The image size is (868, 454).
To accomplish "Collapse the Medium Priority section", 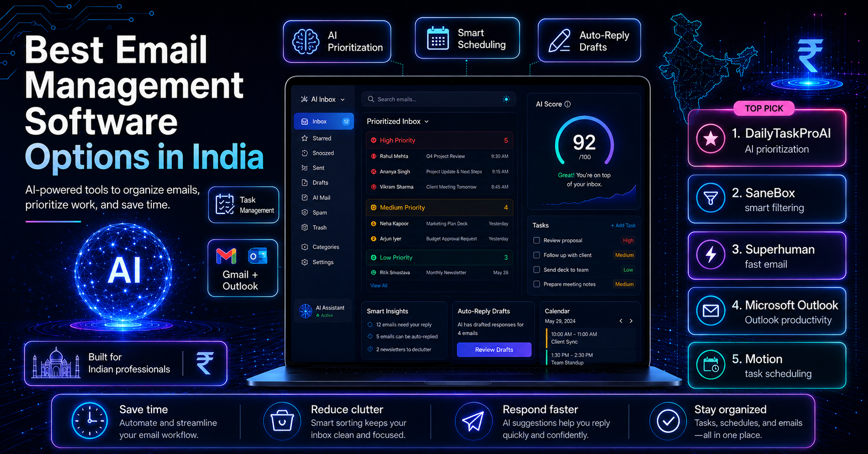I will 440,207.
